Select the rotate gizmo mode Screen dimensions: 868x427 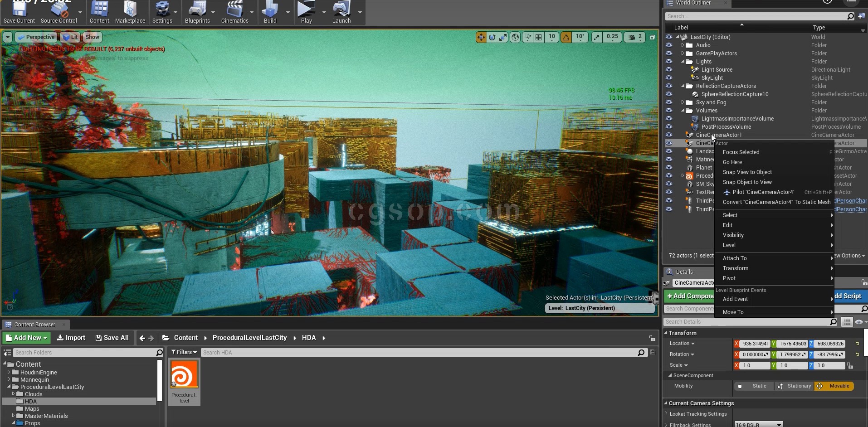[492, 37]
